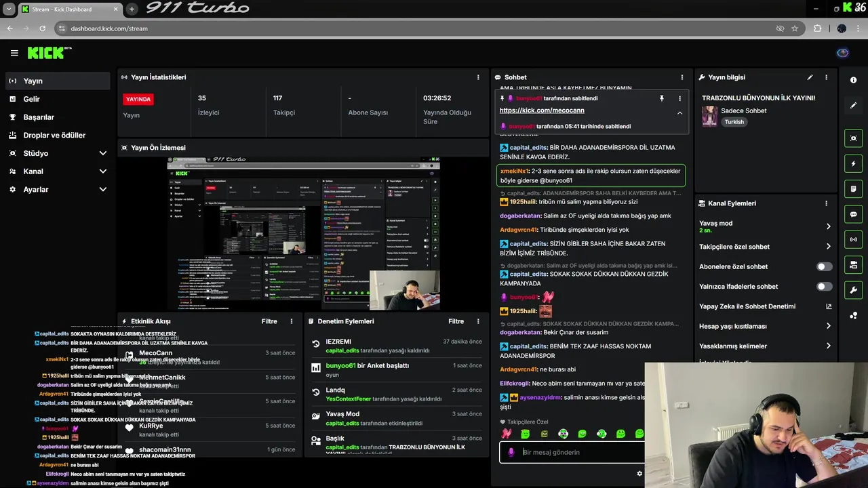The image size is (868, 488).
Task: Collapse the pinned message with chevron
Action: [679, 113]
